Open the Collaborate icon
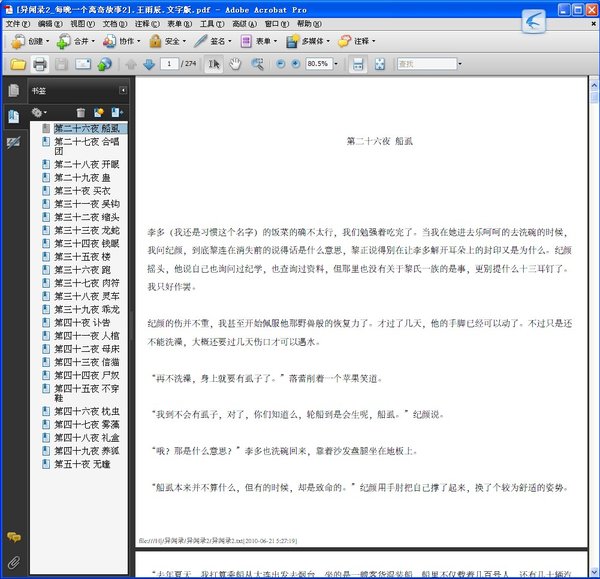This screenshot has width=600, height=579. tap(109, 41)
